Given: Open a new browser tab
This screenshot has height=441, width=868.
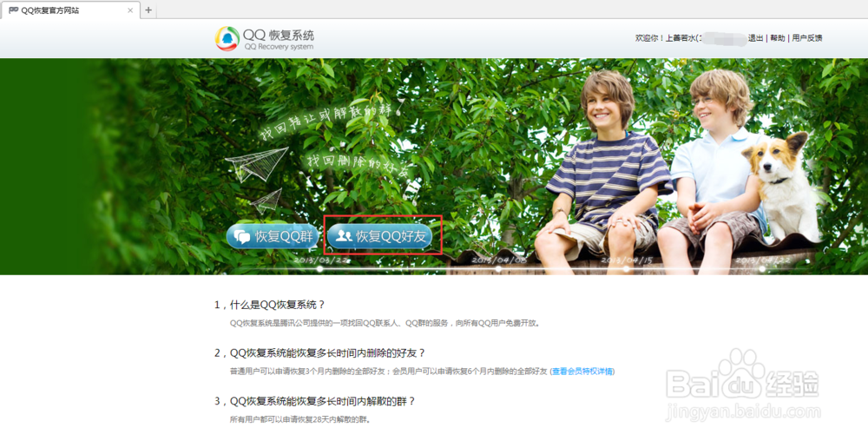Looking at the screenshot, I should point(148,10).
